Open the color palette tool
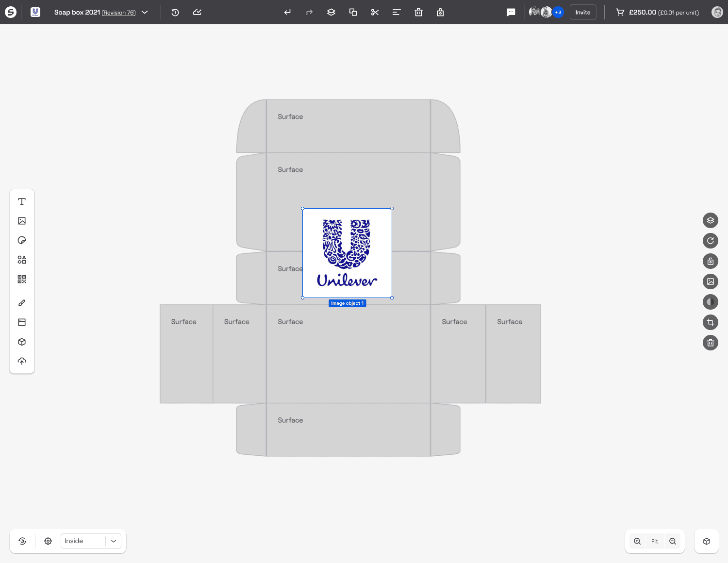This screenshot has width=728, height=563. tap(22, 240)
